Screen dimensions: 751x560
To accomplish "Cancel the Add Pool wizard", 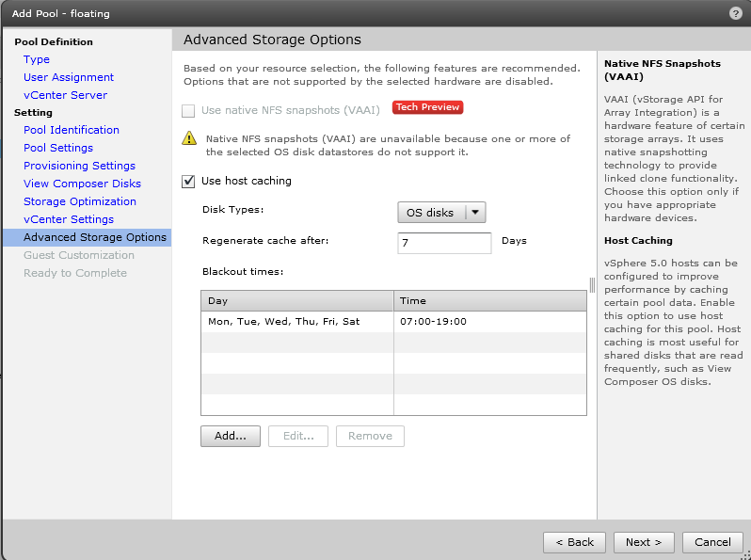I will tap(712, 542).
